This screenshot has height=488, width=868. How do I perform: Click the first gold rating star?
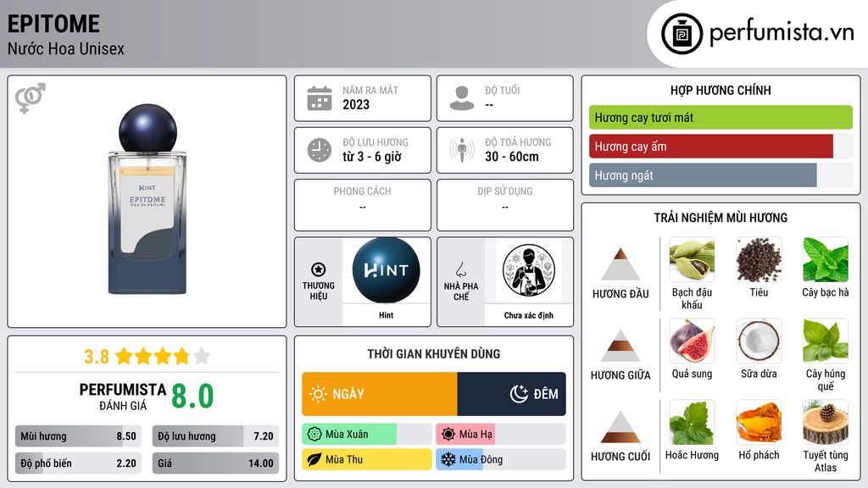124,356
